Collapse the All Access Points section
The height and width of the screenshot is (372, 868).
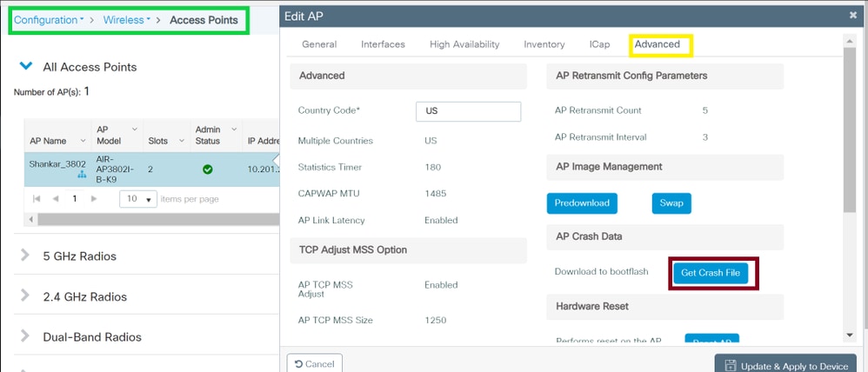pyautogui.click(x=25, y=66)
